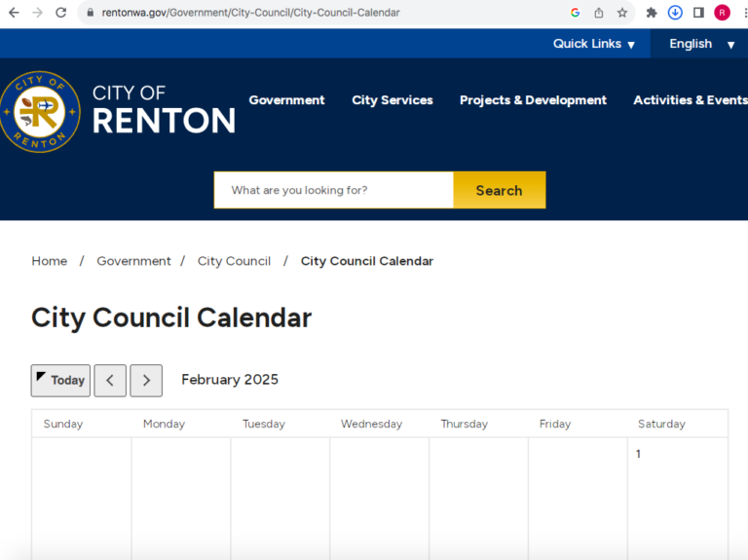The image size is (748, 560).
Task: Click the City of Renton logo
Action: point(118,111)
